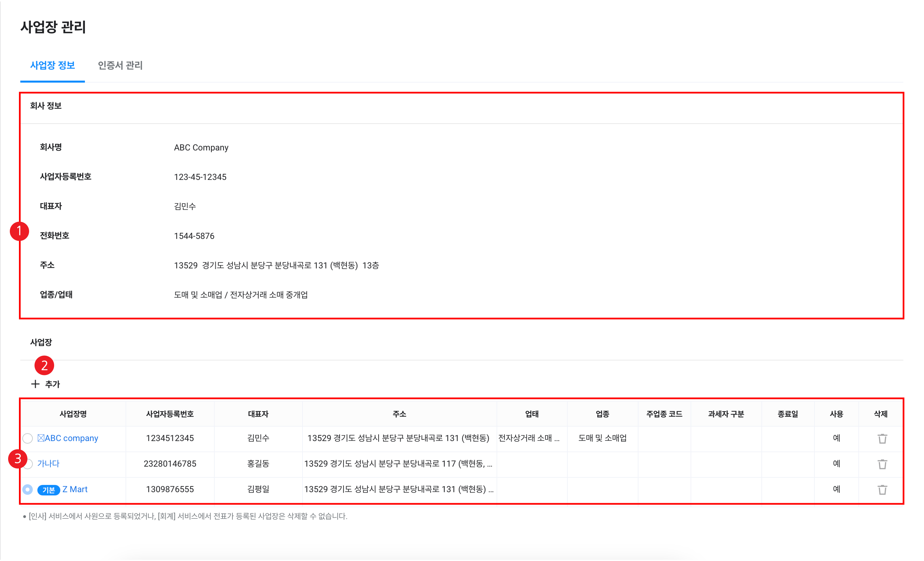This screenshot has height=561, width=924.
Task: Open the Z Mart workplace link
Action: click(75, 489)
